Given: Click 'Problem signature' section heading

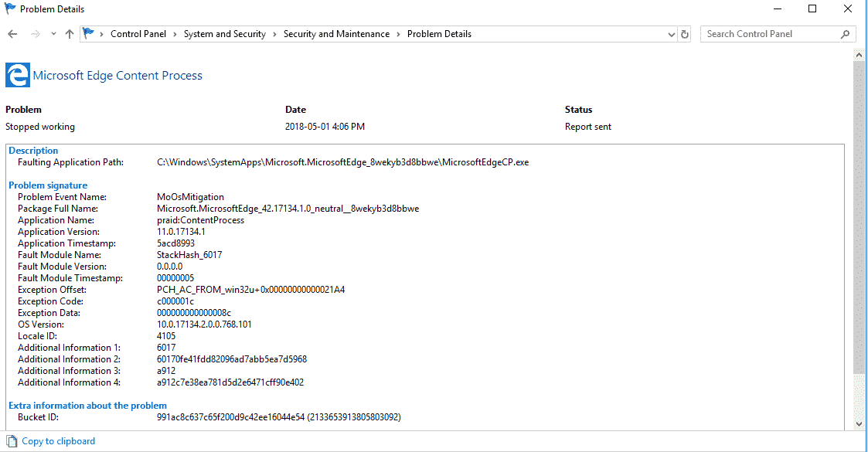Looking at the screenshot, I should point(48,185).
